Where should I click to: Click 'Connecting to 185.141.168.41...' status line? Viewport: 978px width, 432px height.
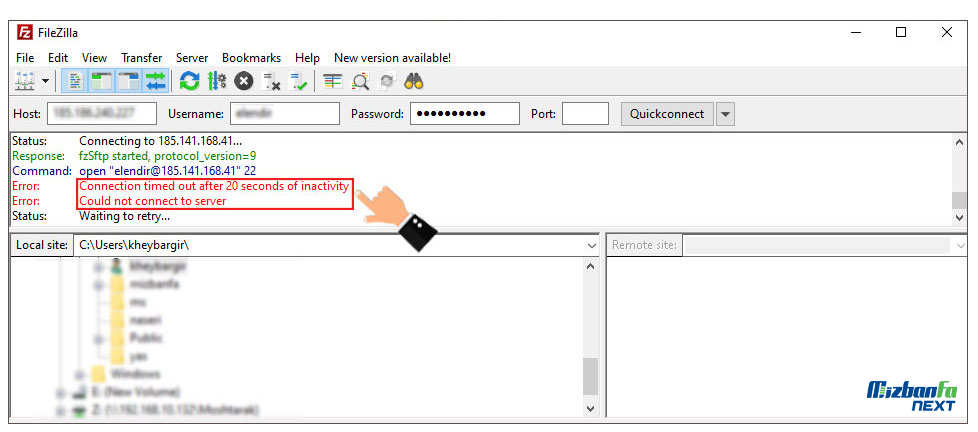[x=160, y=141]
